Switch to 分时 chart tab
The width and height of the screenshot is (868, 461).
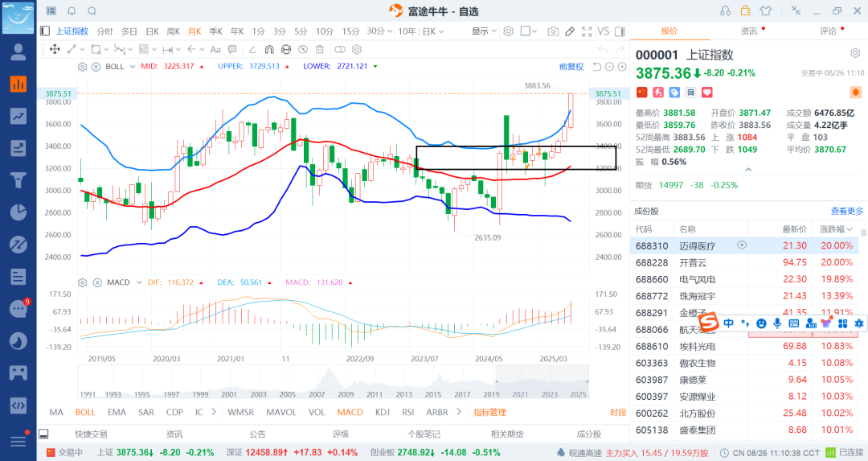pyautogui.click(x=104, y=31)
